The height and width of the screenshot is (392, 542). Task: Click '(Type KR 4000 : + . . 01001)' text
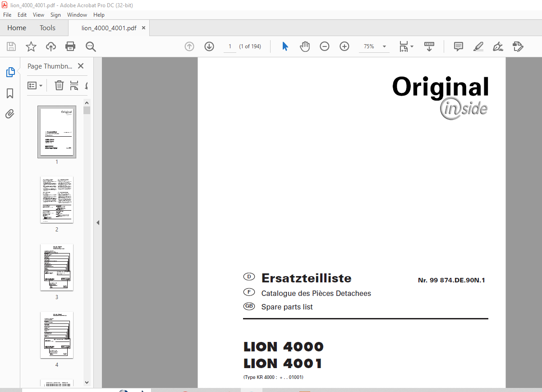[x=273, y=377]
